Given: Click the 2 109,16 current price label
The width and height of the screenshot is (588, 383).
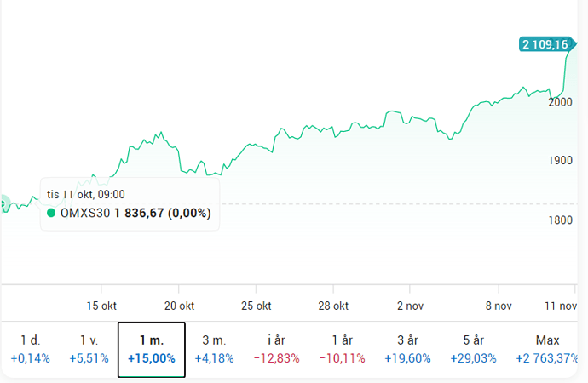Looking at the screenshot, I should (x=544, y=44).
